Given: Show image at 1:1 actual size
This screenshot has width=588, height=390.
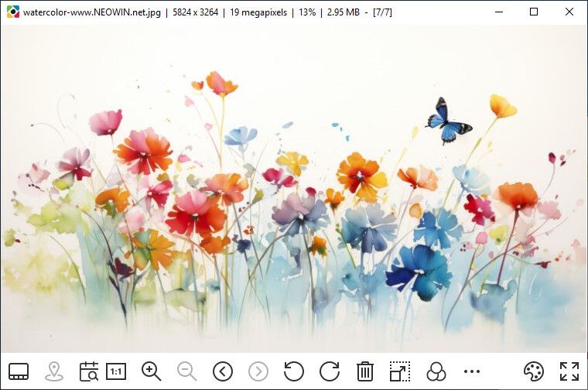Looking at the screenshot, I should (116, 371).
